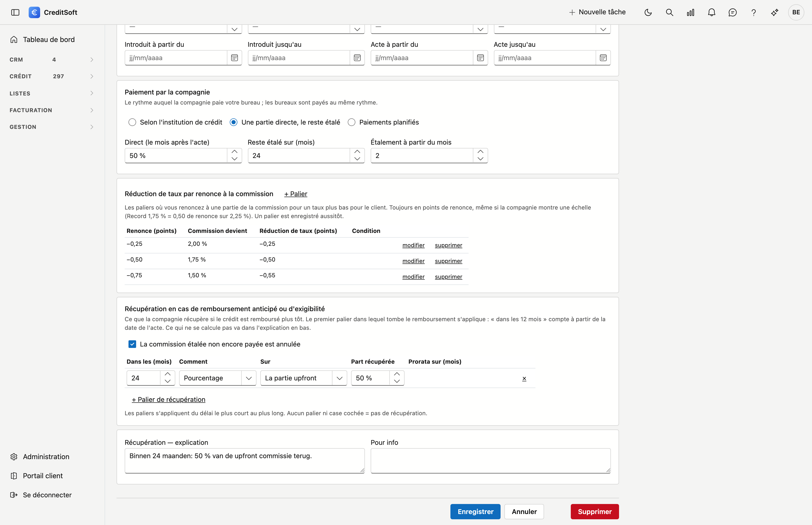Viewport: 812px width, 525px height.
Task: Open calendar for Acte à partir du
Action: [x=480, y=58]
